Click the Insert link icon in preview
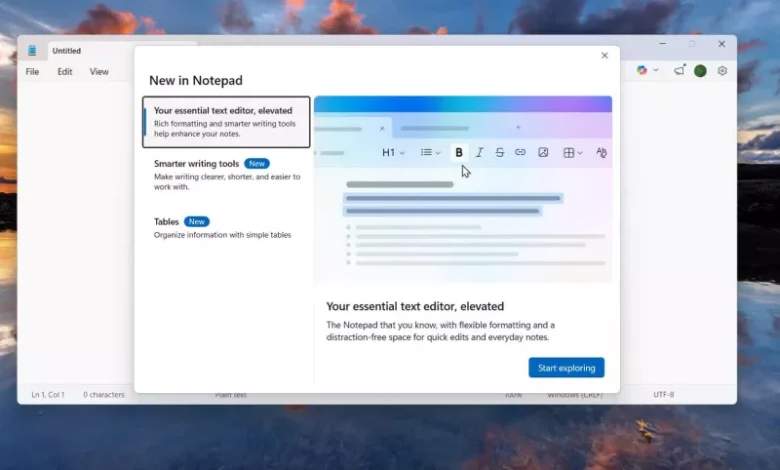The width and height of the screenshot is (780, 470). coord(520,153)
